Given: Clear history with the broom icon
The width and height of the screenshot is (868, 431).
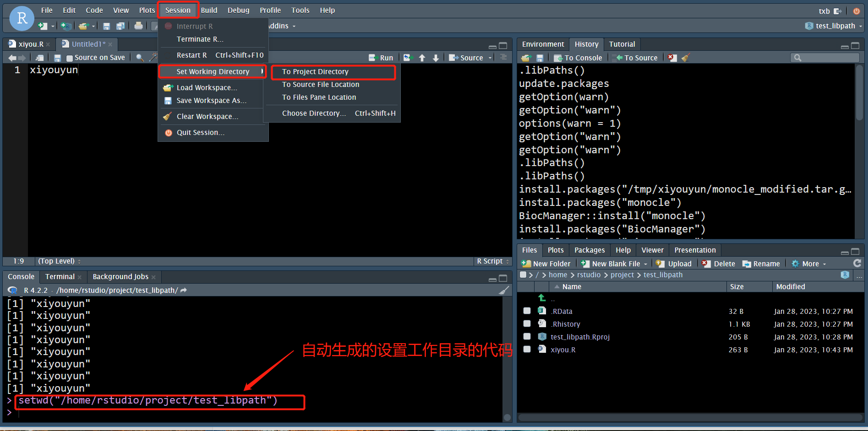Looking at the screenshot, I should click(686, 57).
